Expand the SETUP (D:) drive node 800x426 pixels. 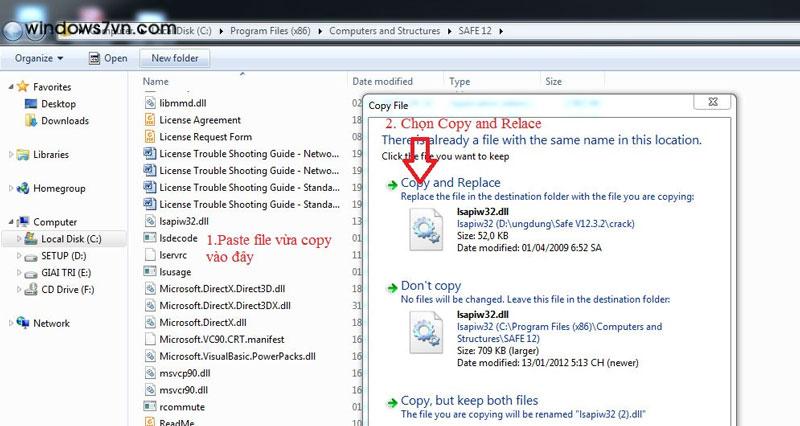pos(19,255)
